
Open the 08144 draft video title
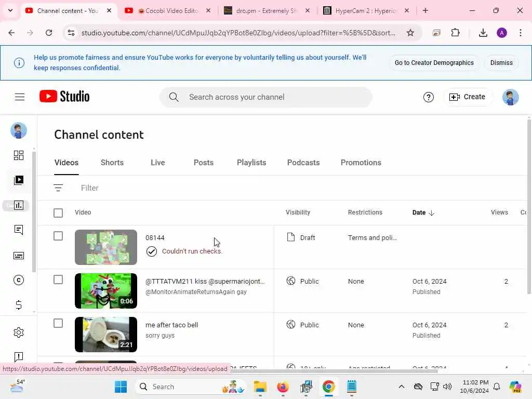point(155,238)
